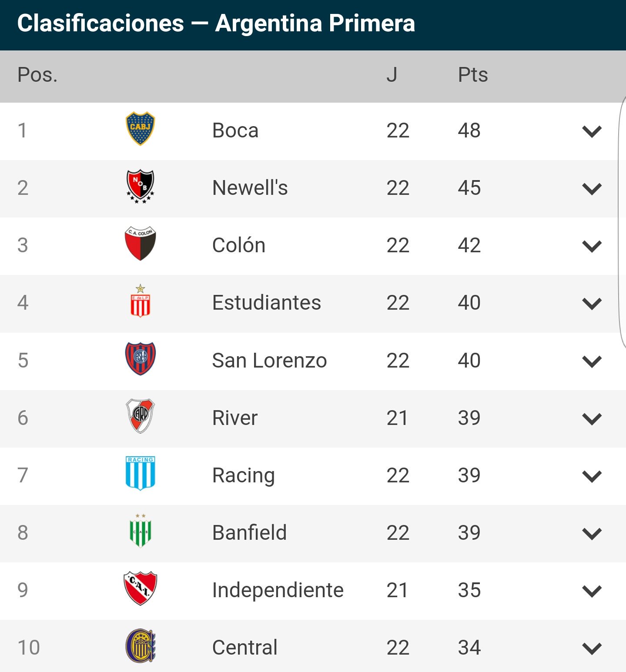The width and height of the screenshot is (626, 672).
Task: Select the Independiente red shield icon
Action: (x=140, y=588)
